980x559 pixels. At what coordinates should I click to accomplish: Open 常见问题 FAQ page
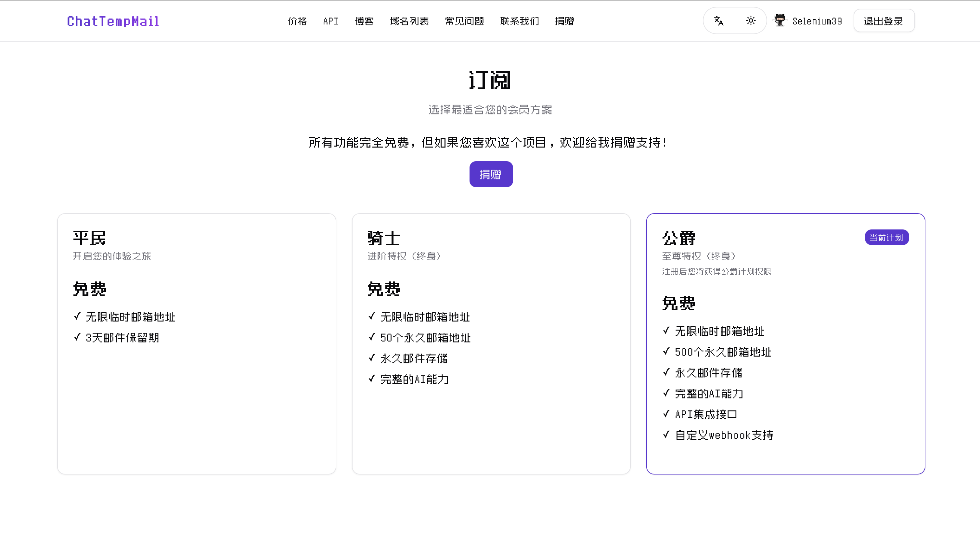[464, 21]
